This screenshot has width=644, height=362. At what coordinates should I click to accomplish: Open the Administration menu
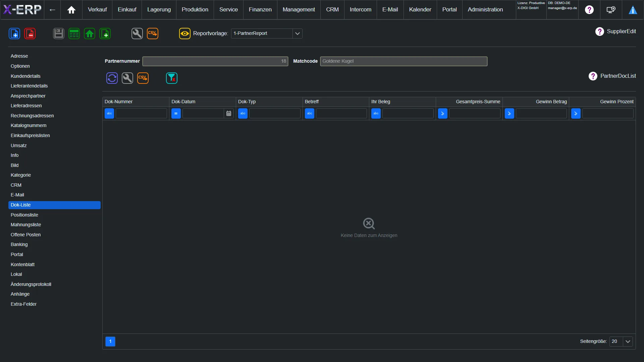[x=485, y=10]
